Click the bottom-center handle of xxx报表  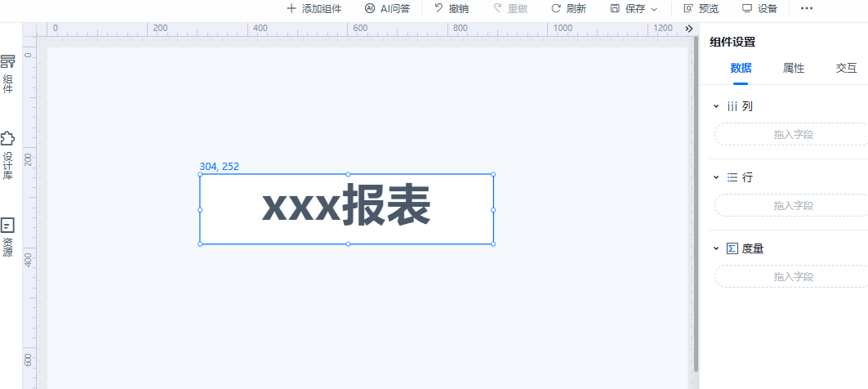(x=348, y=244)
